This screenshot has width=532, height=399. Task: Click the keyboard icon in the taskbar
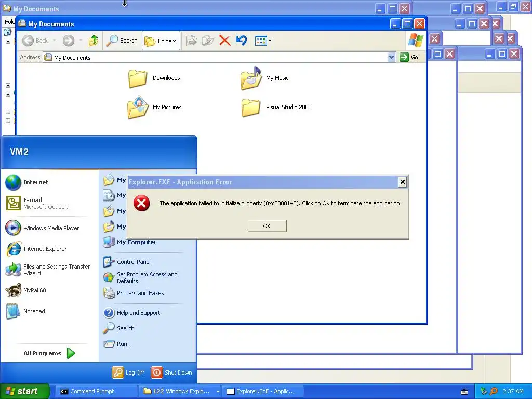tap(464, 392)
